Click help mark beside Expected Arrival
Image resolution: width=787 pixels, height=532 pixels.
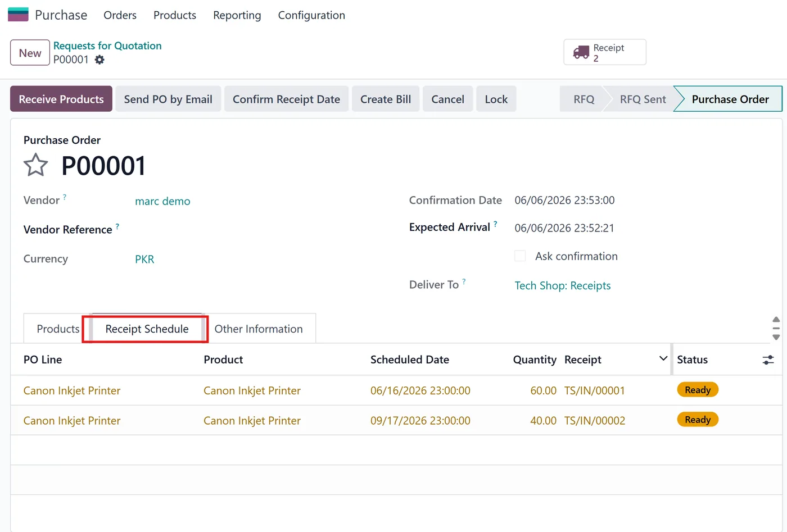point(495,224)
